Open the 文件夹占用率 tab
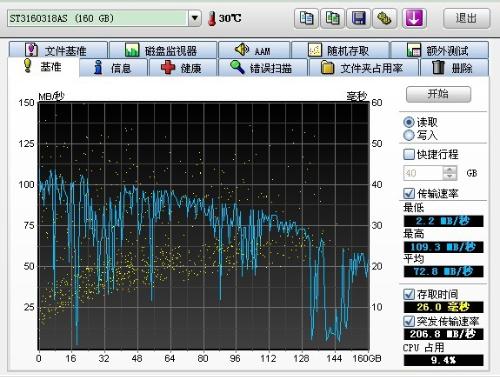This screenshot has height=377, width=500. (x=364, y=68)
